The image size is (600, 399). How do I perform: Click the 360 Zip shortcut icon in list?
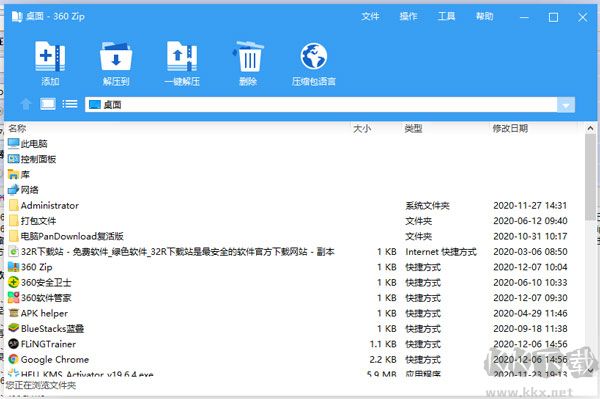click(x=13, y=267)
